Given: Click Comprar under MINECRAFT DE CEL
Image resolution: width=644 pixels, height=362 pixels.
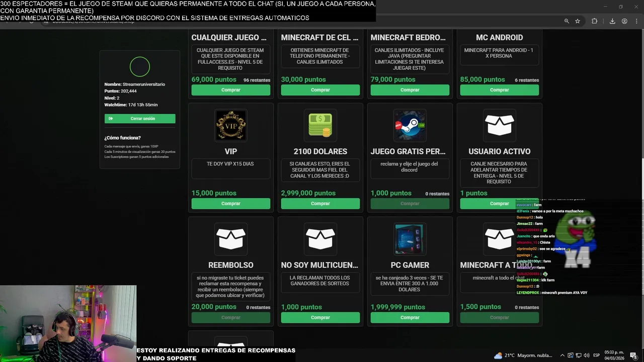Looking at the screenshot, I should (x=320, y=90).
